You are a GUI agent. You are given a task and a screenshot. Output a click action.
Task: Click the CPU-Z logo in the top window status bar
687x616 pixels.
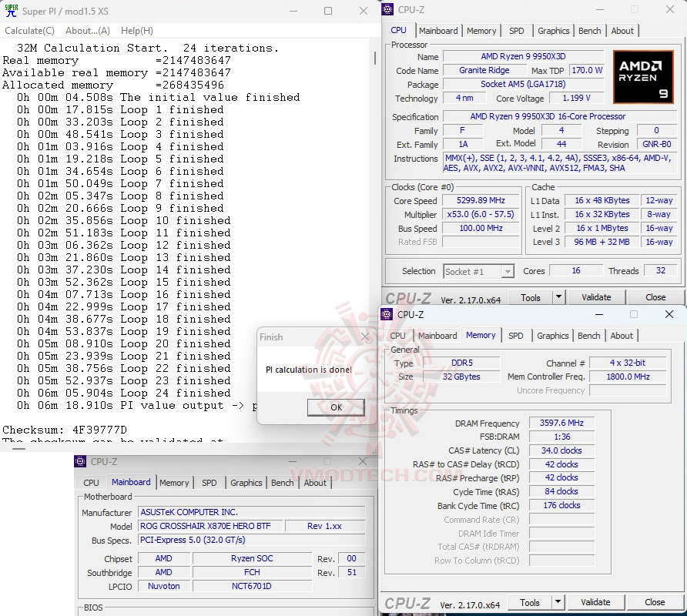coord(407,296)
